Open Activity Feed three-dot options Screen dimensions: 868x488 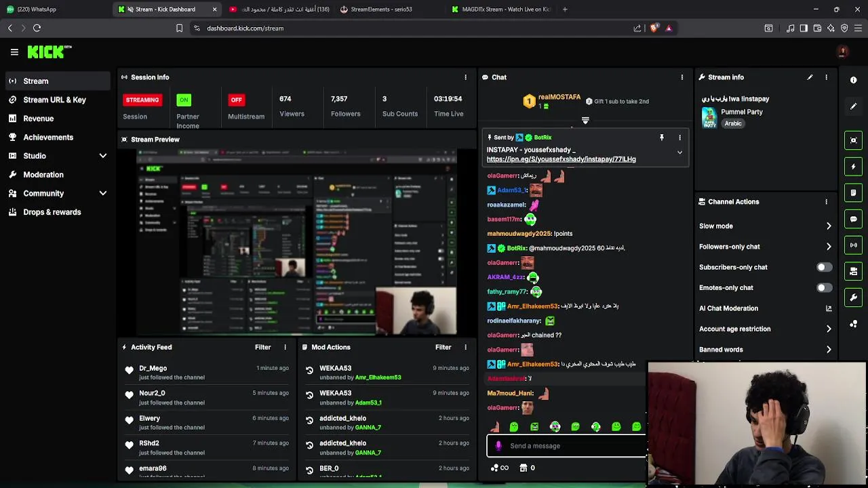[285, 347]
